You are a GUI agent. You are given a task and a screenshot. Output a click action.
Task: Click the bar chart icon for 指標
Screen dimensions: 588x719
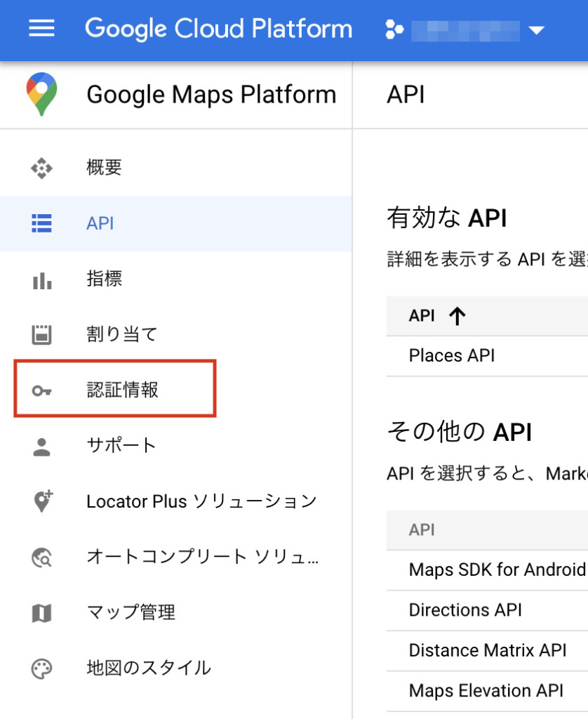pos(41,281)
